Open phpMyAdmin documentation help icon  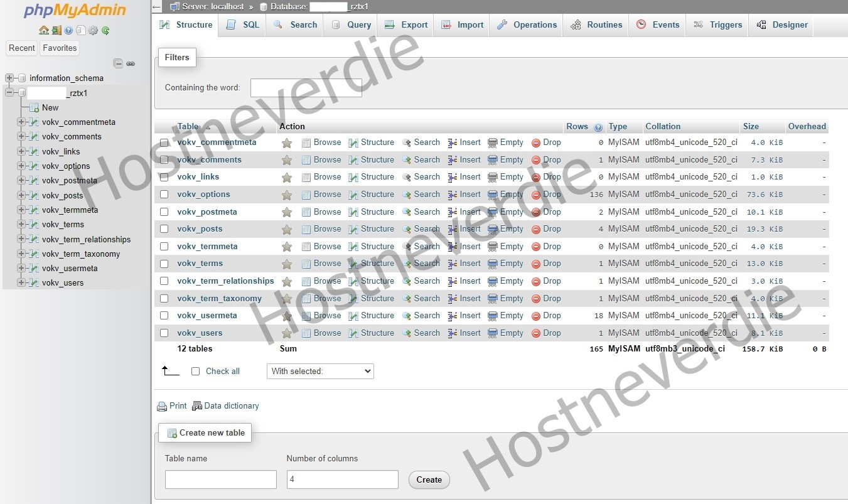(68, 30)
